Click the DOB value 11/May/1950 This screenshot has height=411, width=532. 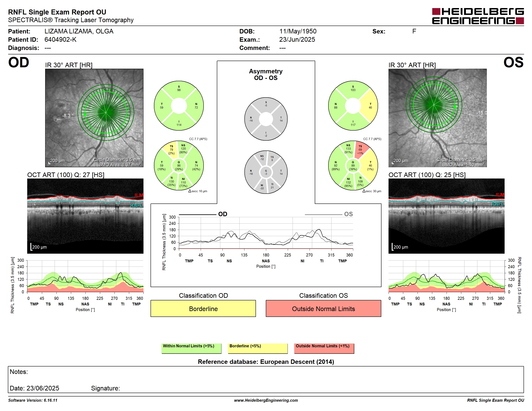coord(298,31)
